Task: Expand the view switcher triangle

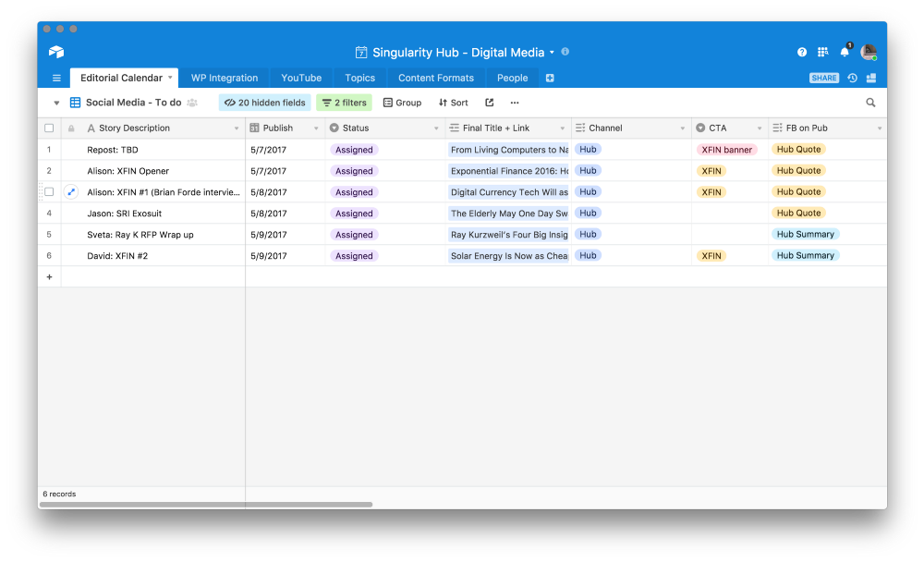Action: [56, 103]
